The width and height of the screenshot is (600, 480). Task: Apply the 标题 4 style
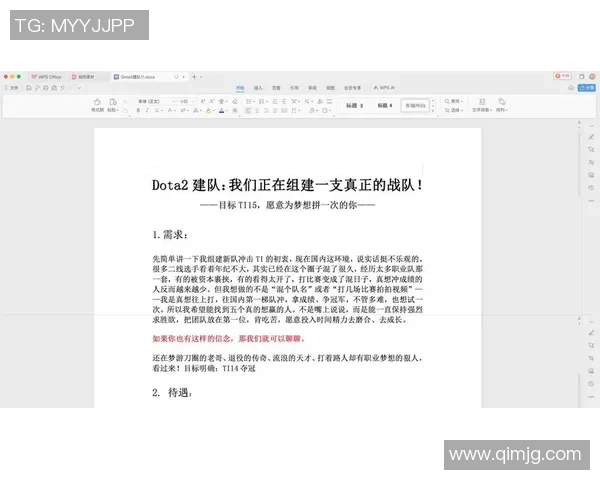(385, 105)
